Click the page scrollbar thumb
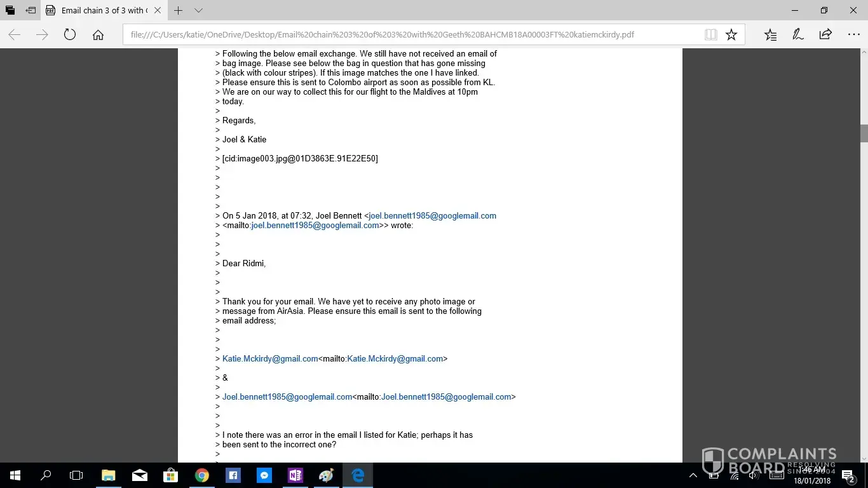Image resolution: width=868 pixels, height=488 pixels. click(864, 133)
